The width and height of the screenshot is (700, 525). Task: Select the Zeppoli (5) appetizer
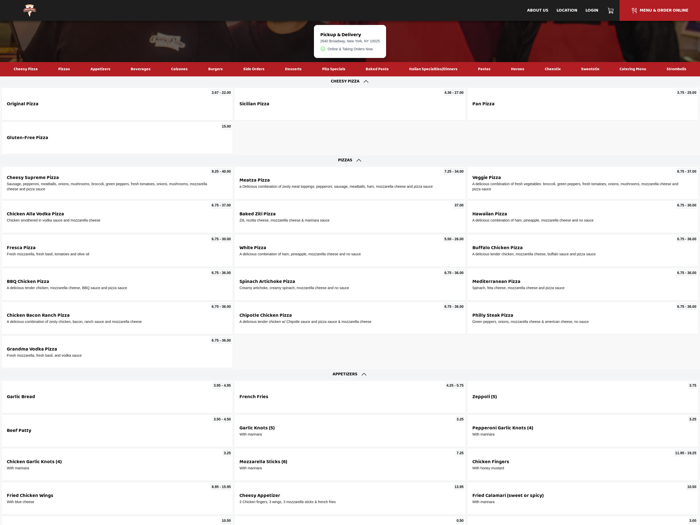click(x=583, y=397)
